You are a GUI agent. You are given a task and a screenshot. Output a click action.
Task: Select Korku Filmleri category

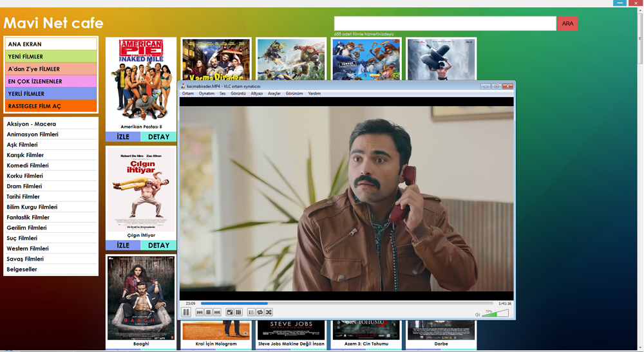(x=51, y=176)
